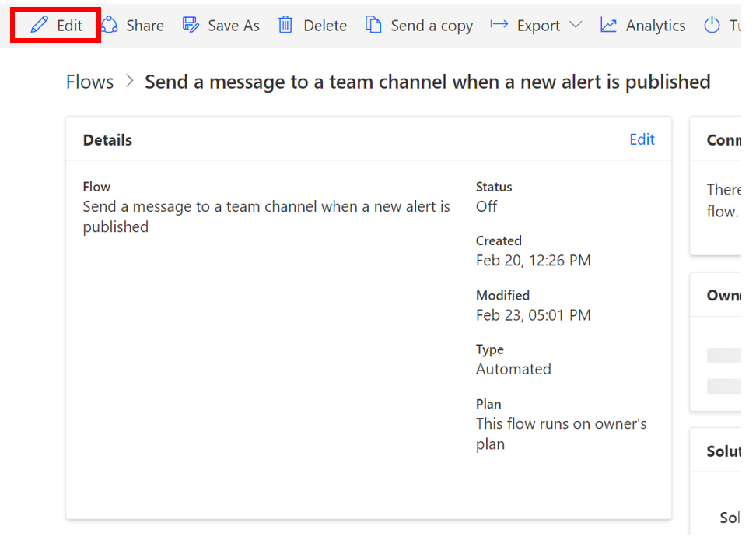Click 'Feb 23, 05:01 PM' modified date
This screenshot has width=756, height=551.
[534, 315]
